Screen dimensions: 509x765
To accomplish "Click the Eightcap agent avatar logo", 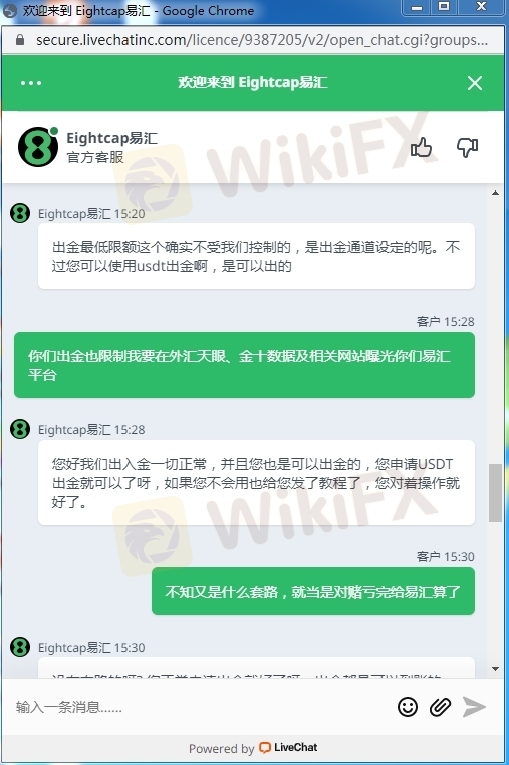I will tap(38, 147).
